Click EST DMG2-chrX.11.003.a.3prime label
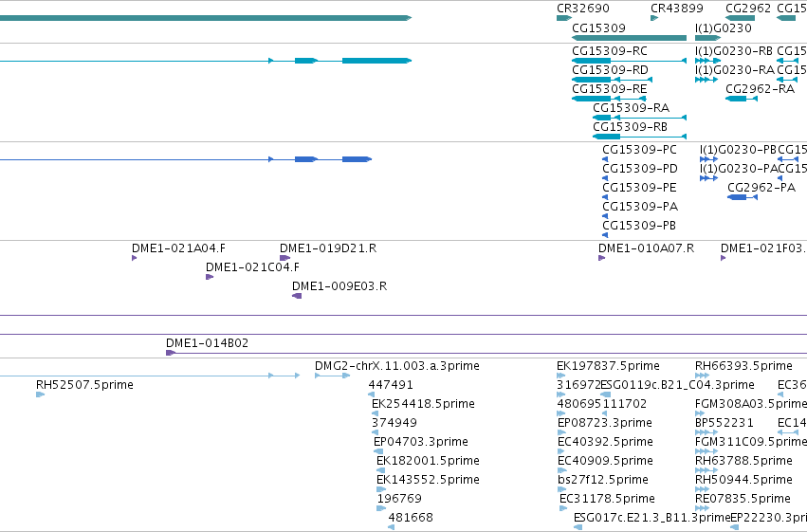 pos(396,366)
